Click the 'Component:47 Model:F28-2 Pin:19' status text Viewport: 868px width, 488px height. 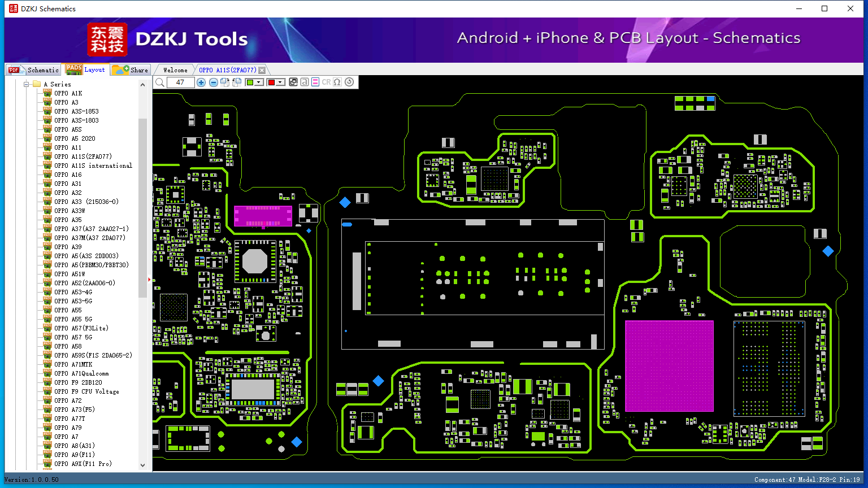click(x=807, y=480)
